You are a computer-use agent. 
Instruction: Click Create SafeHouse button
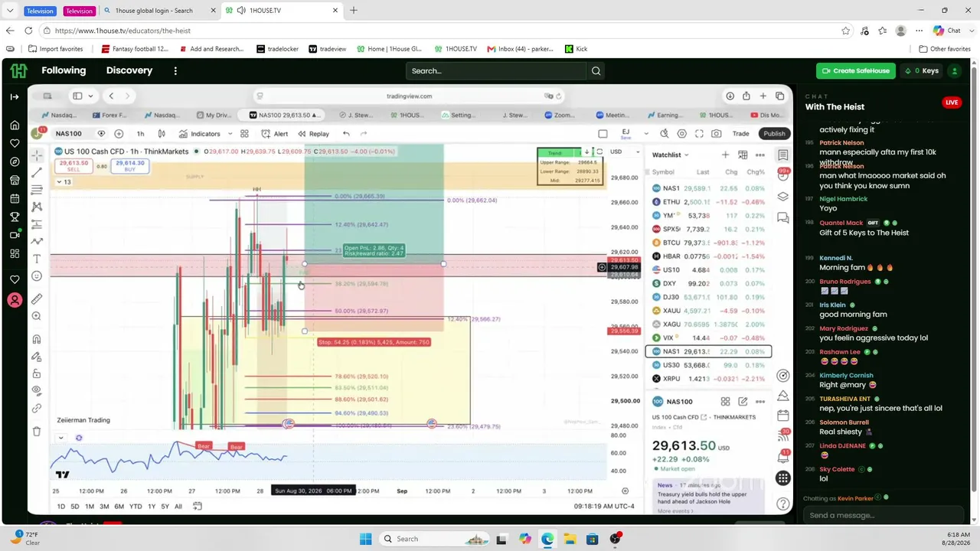(855, 70)
